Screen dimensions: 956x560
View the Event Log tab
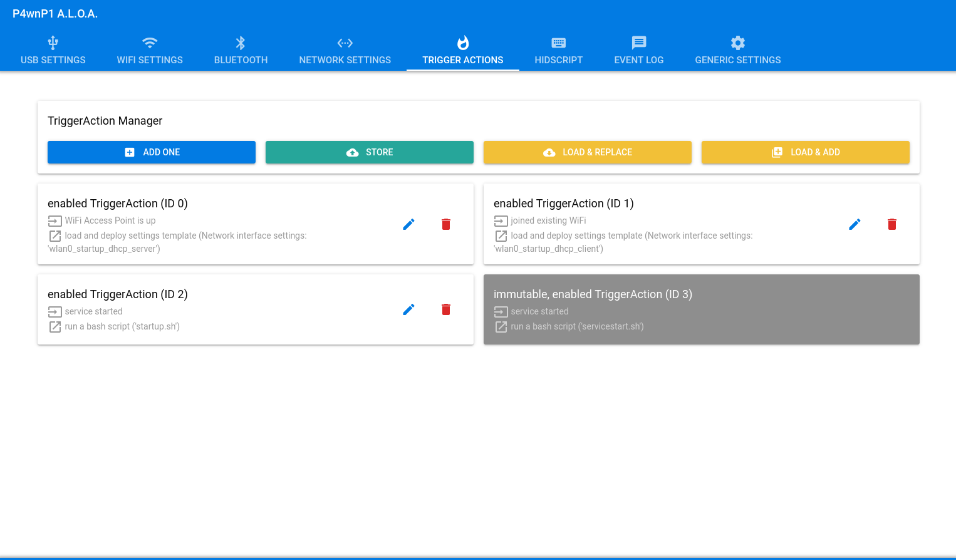coord(639,51)
